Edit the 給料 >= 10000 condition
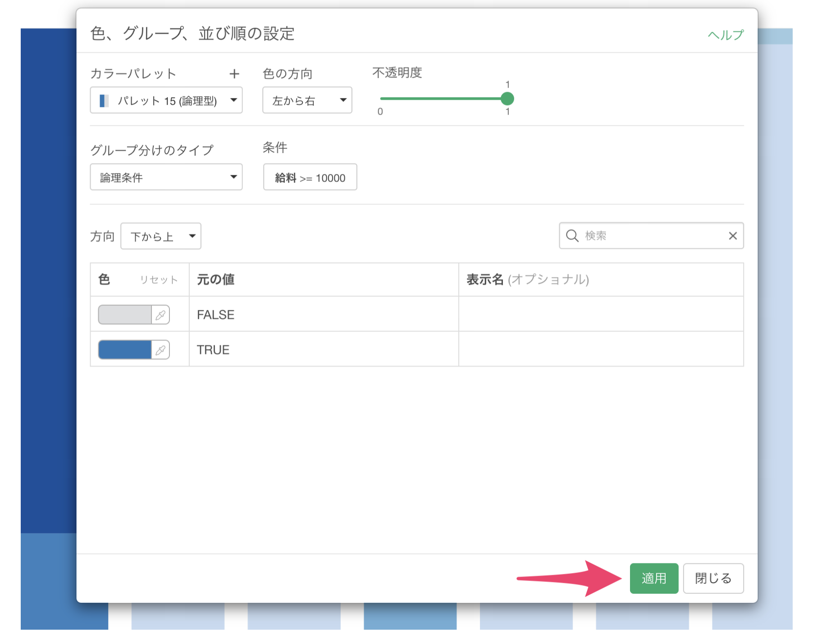 point(310,177)
